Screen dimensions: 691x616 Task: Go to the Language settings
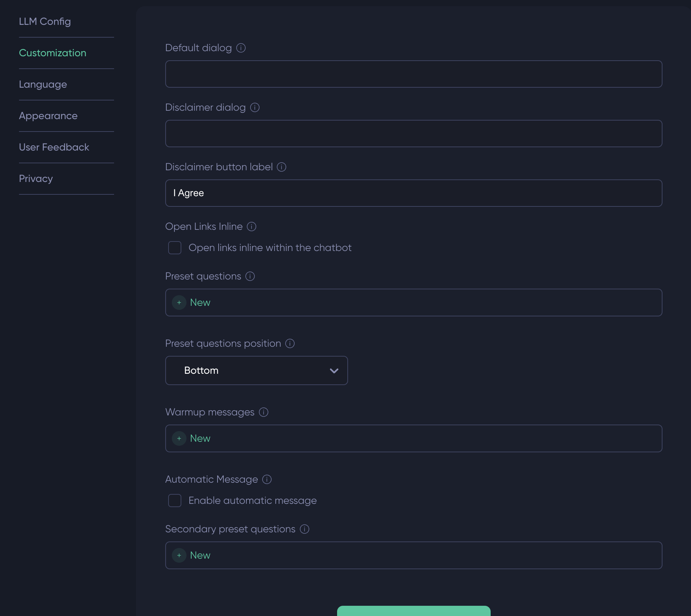point(43,84)
